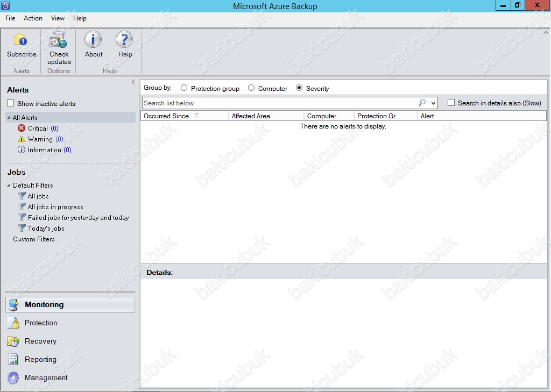Sort by the Alert column header
The image size is (551, 392).
coord(482,116)
